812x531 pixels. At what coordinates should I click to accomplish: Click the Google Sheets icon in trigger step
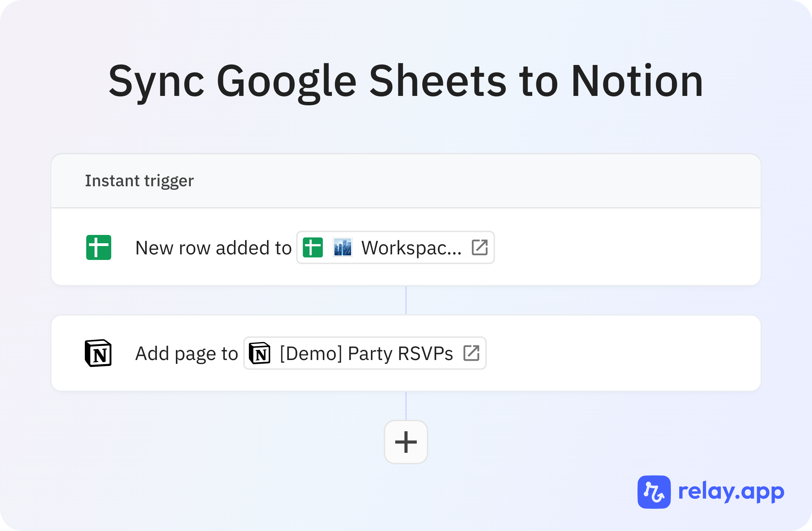(99, 247)
